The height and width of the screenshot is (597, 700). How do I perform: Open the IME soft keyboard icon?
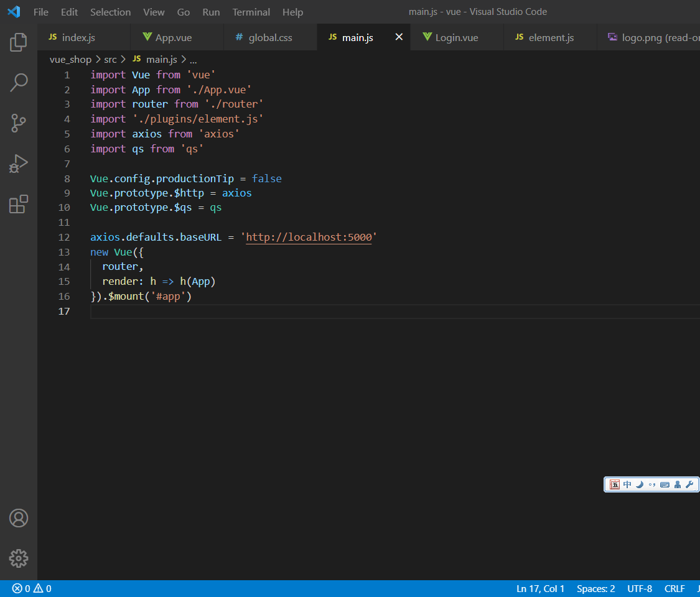(665, 485)
